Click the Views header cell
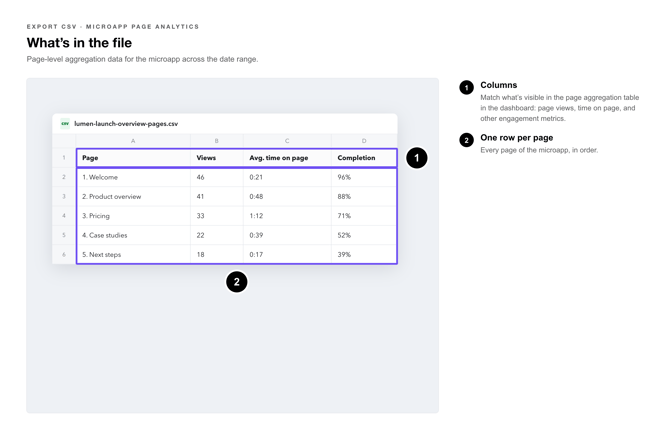Image resolution: width=670 pixels, height=430 pixels. pos(217,158)
